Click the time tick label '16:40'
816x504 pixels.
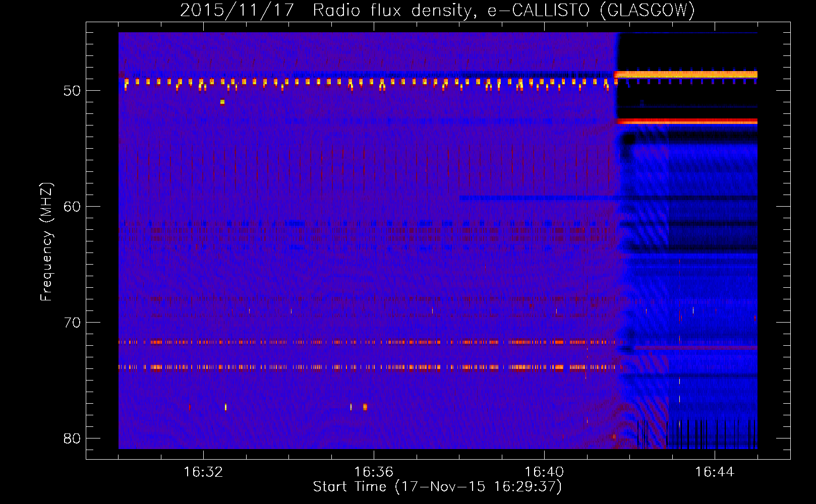[x=544, y=472]
